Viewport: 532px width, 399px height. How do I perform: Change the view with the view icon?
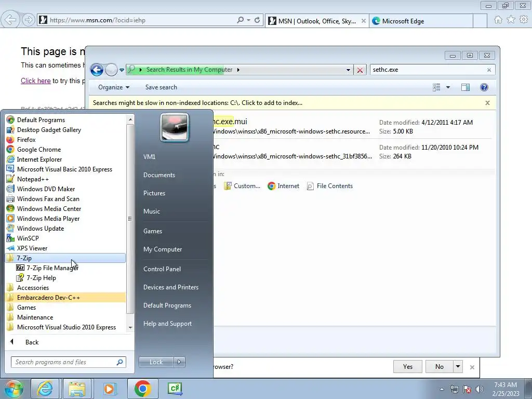[436, 87]
